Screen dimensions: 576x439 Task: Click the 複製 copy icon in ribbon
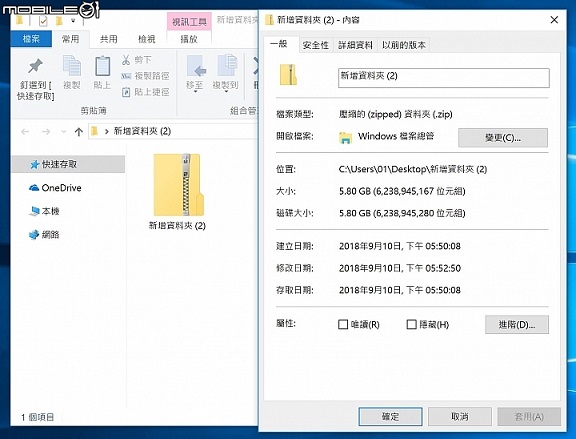tap(72, 65)
